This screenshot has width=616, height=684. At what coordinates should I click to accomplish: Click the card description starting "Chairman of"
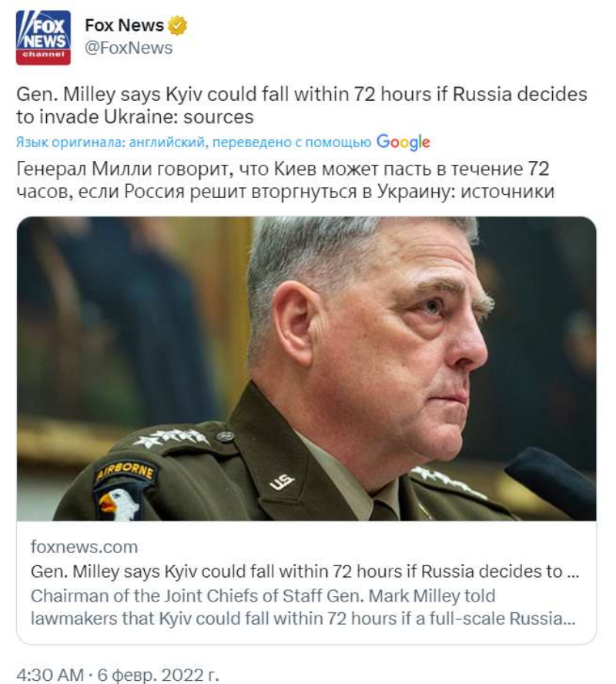pos(304,607)
